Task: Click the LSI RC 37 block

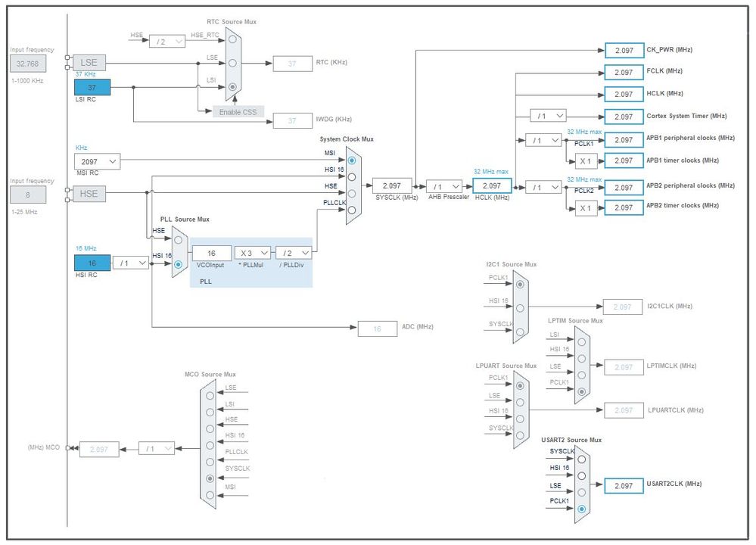Action: click(92, 87)
